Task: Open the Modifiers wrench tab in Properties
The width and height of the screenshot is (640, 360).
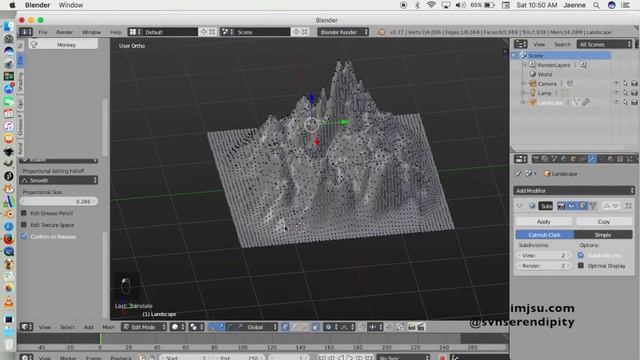Action: 592,159
